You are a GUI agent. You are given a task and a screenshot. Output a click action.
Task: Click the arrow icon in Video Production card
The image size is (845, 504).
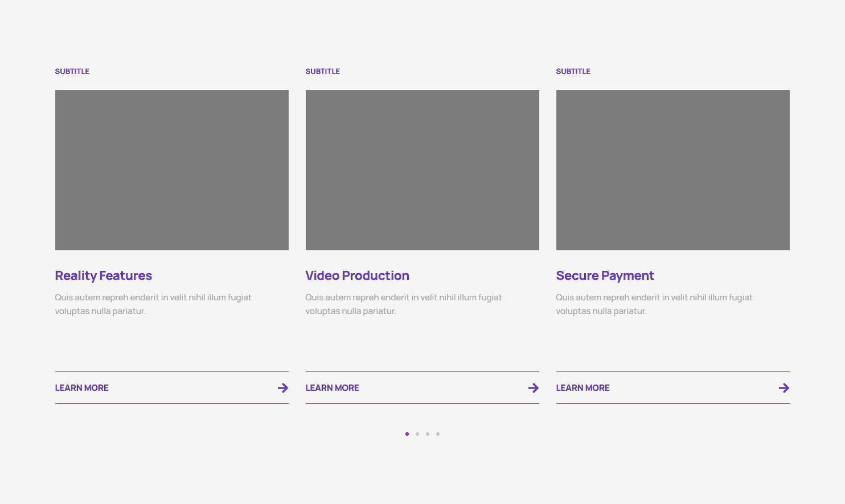coord(533,388)
